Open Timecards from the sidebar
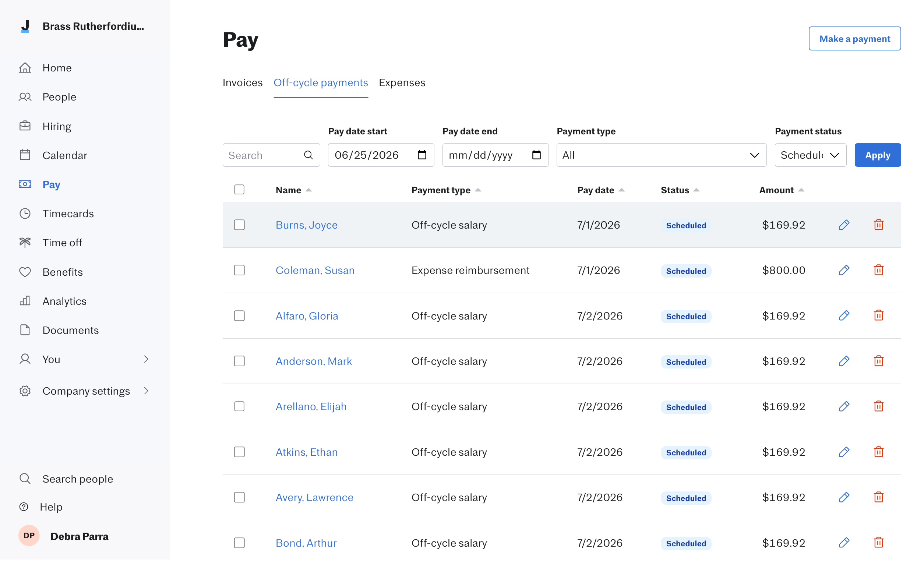The width and height of the screenshot is (924, 561). pos(68,214)
